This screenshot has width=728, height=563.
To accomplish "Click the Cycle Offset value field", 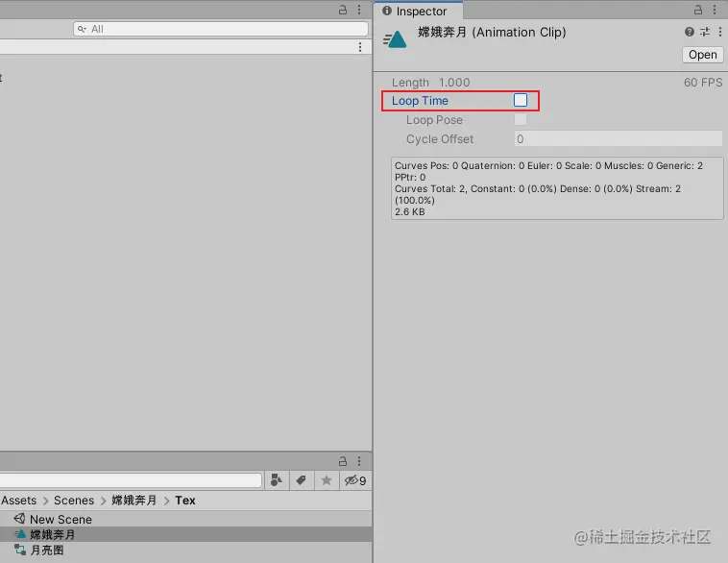I will (618, 139).
